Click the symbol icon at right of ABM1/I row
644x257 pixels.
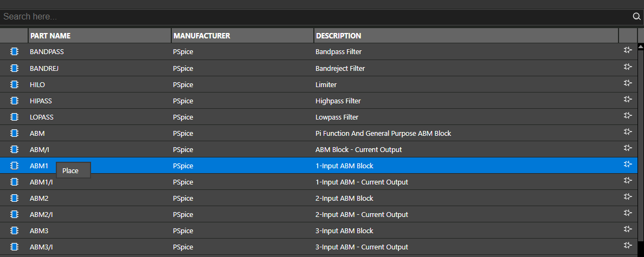tap(628, 180)
